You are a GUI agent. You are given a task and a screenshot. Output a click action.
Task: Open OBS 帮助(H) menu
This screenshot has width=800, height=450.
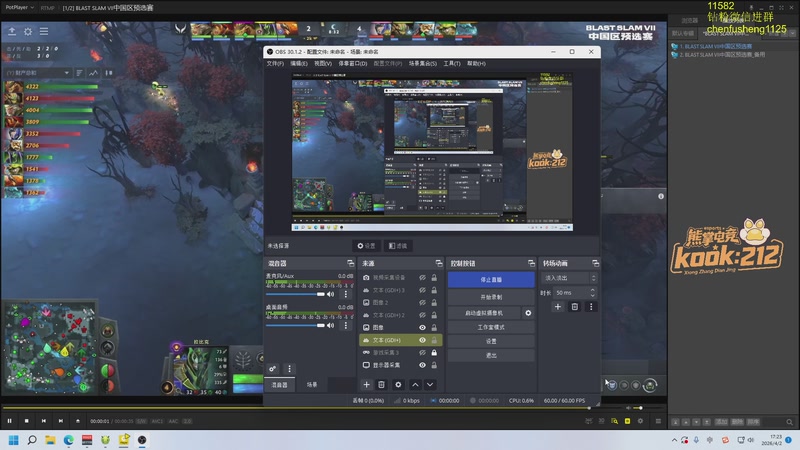tap(476, 63)
